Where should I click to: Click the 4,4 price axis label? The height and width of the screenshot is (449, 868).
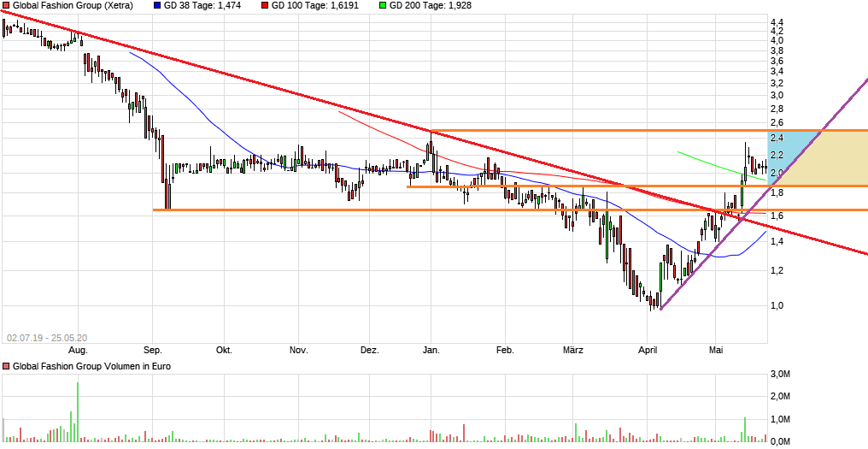coord(777,22)
